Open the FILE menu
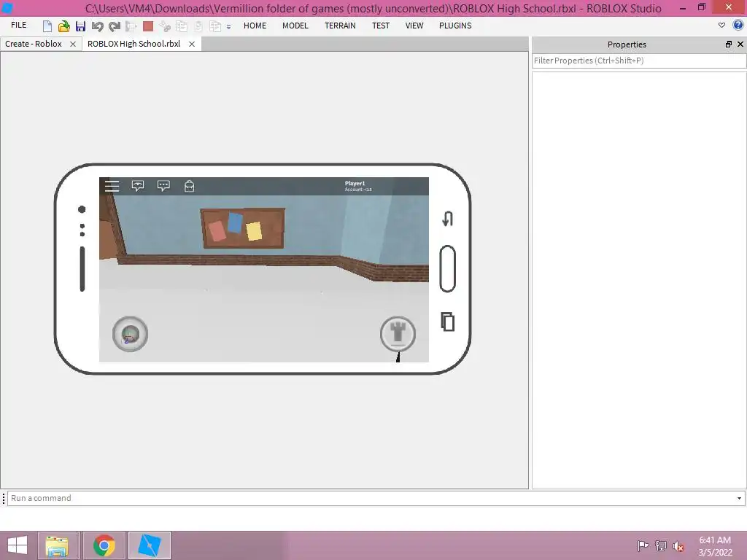The image size is (747, 560). coord(18,26)
